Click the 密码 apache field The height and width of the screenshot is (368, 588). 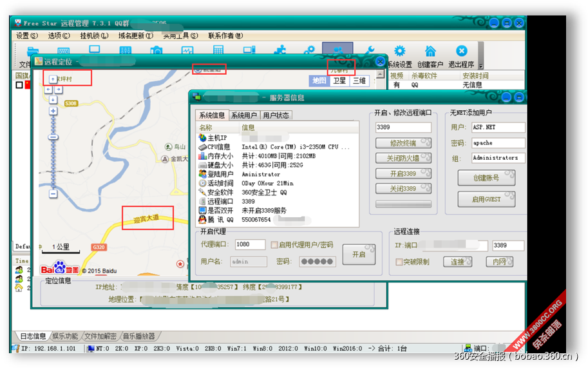pos(498,142)
